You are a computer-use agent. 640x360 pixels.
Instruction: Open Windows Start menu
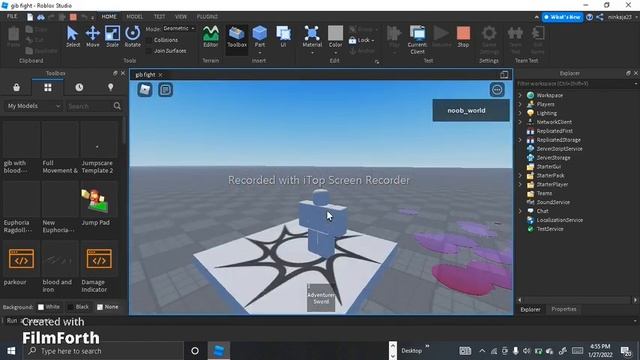point(11,351)
